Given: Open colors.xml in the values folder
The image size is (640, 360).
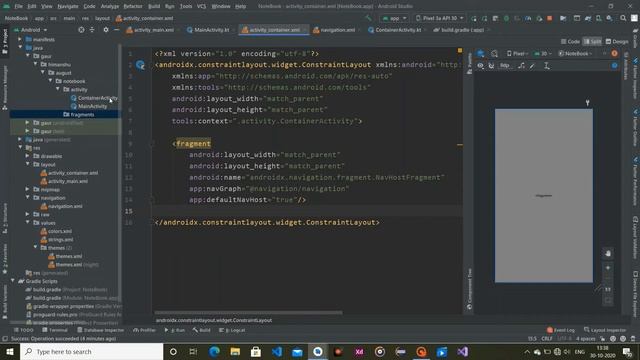Looking at the screenshot, I should click(x=56, y=231).
